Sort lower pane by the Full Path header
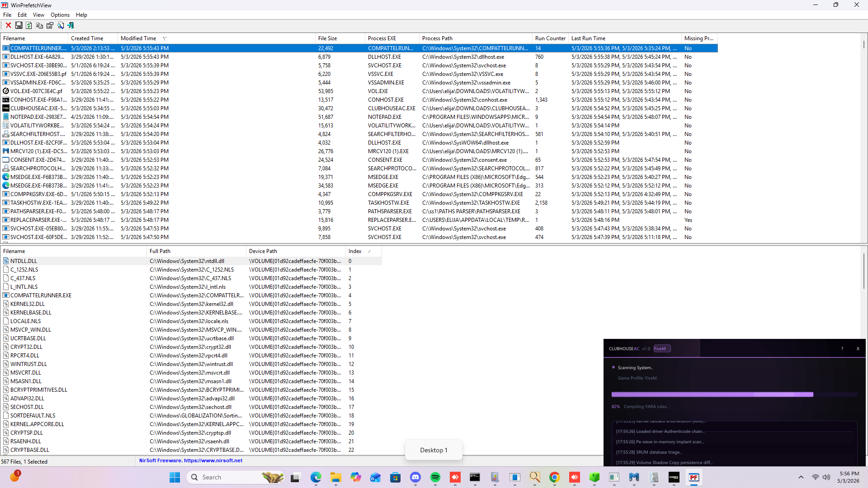Image resolution: width=868 pixels, height=488 pixels. (196, 251)
